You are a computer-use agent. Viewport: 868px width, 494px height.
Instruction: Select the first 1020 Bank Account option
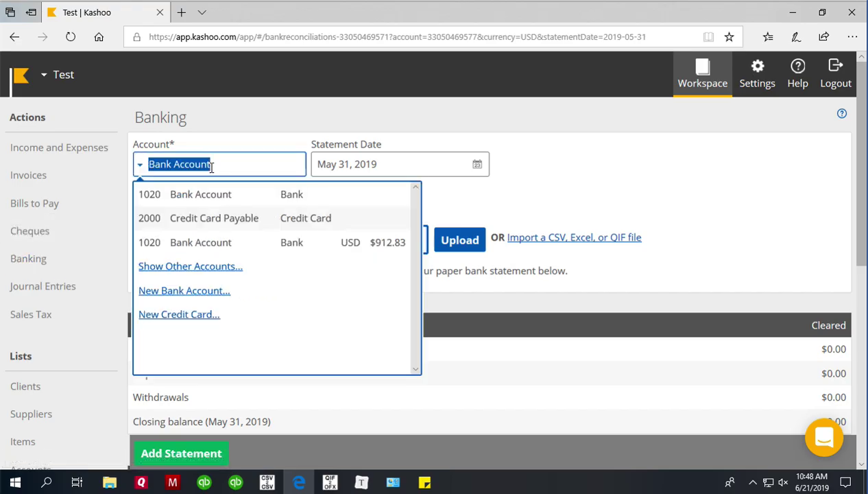coord(273,194)
